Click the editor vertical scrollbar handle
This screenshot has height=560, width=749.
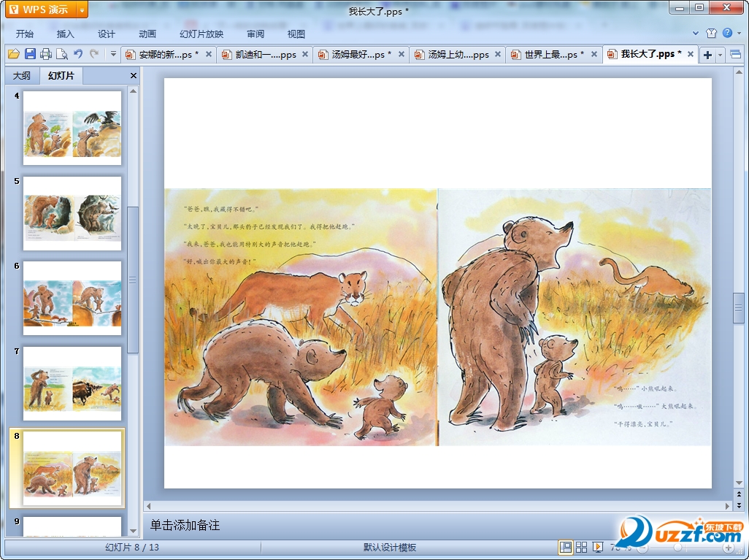[739, 308]
